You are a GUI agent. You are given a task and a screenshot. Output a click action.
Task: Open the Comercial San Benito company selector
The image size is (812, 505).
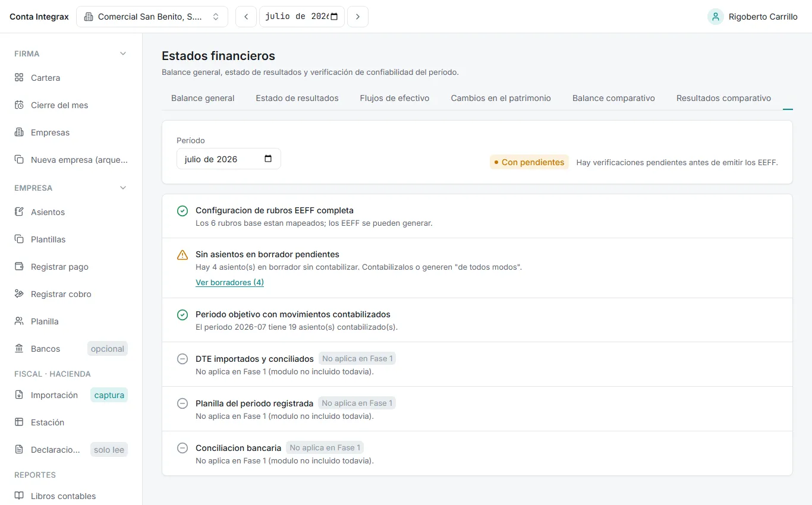[x=152, y=17]
